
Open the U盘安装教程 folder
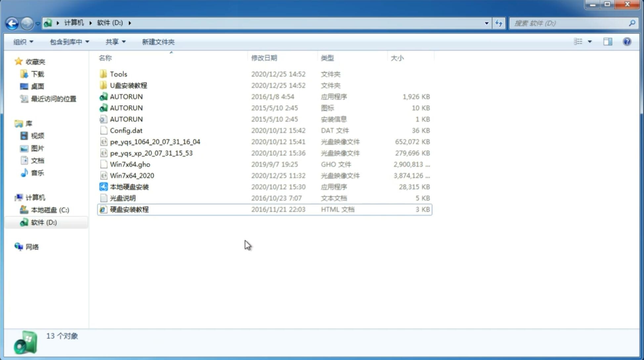coord(128,85)
